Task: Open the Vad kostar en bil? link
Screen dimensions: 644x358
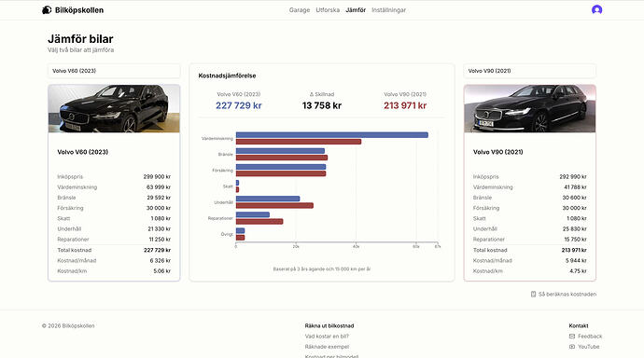Action: [x=327, y=337]
